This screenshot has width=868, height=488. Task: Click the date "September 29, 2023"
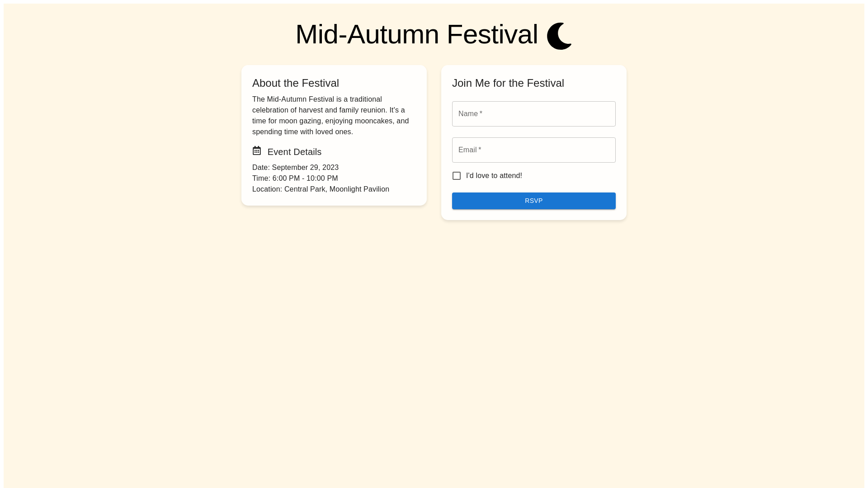[x=305, y=168]
